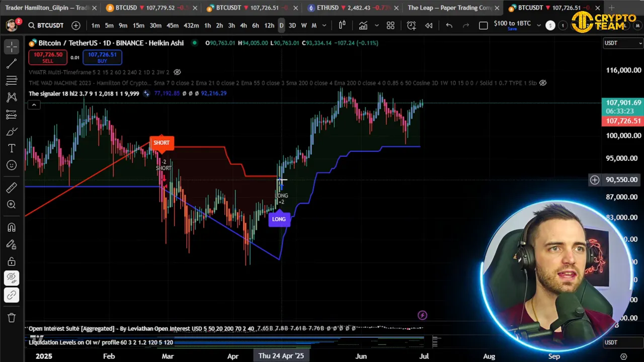Select the D daily timeframe

pyautogui.click(x=281, y=26)
